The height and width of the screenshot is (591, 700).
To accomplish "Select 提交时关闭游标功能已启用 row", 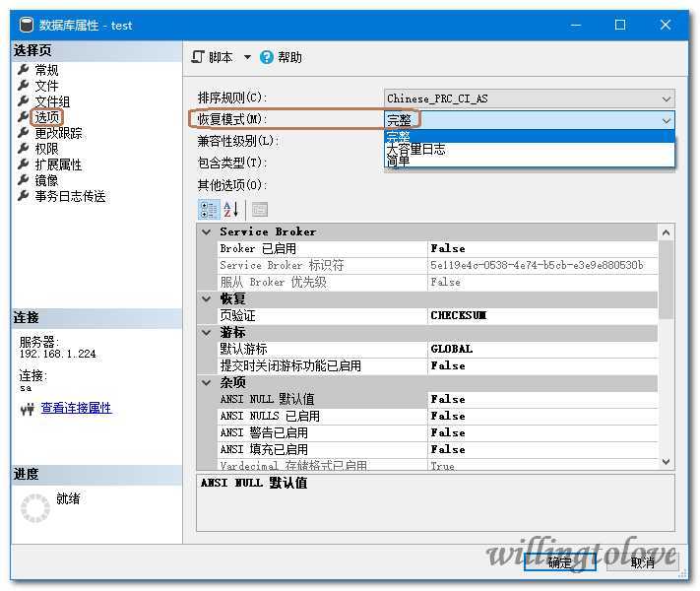I will [x=437, y=366].
